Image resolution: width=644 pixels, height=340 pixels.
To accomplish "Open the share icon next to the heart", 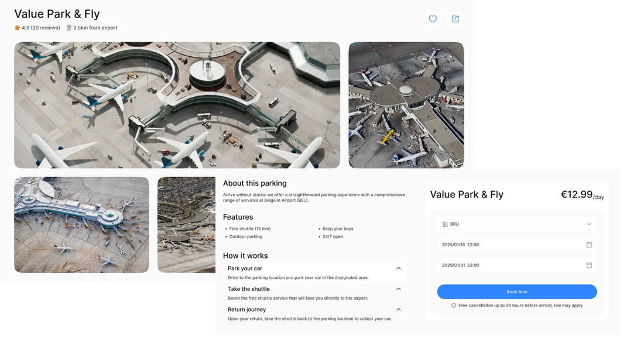I will (455, 19).
